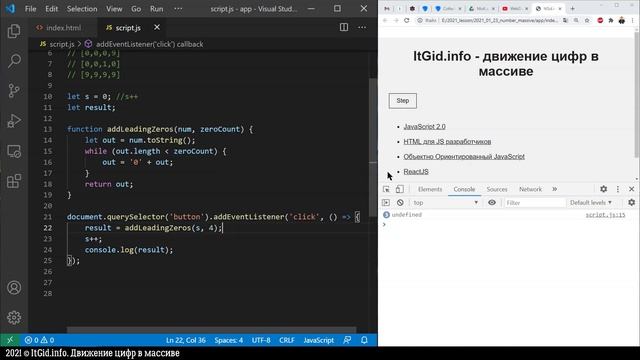This screenshot has width=640, height=360.
Task: Open the Remote Explorer view
Action: [14, 151]
